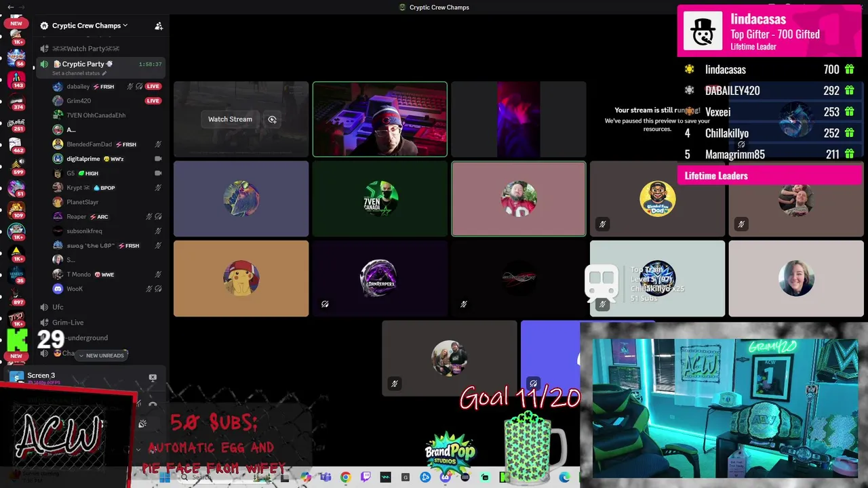868x488 pixels.
Task: Open Twitch from the taskbar
Action: pos(366,477)
